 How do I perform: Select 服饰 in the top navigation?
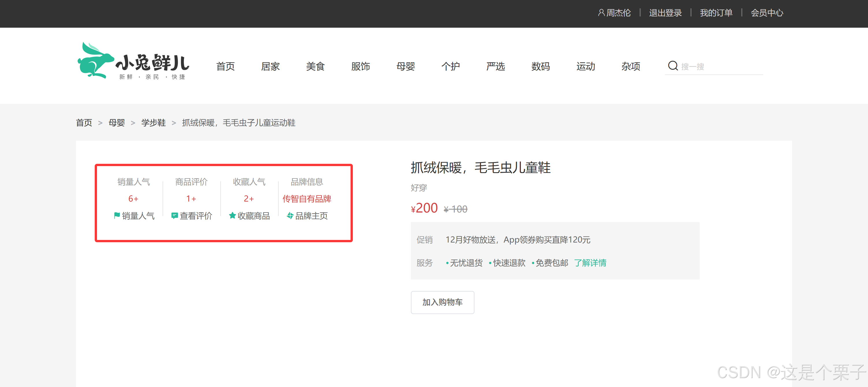point(360,66)
